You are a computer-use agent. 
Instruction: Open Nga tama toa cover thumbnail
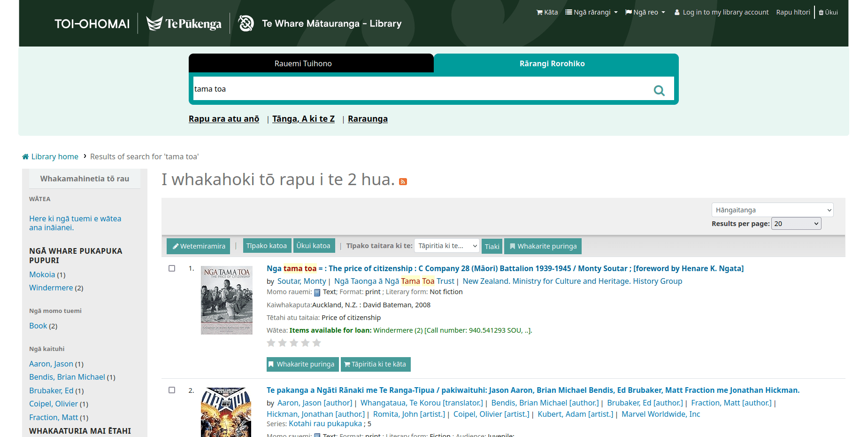coord(227,300)
